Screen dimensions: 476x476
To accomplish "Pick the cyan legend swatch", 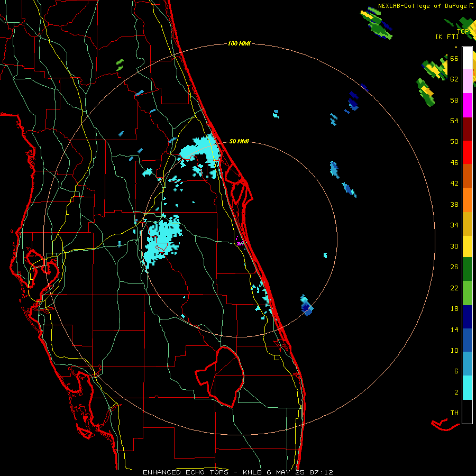I will (x=467, y=388).
